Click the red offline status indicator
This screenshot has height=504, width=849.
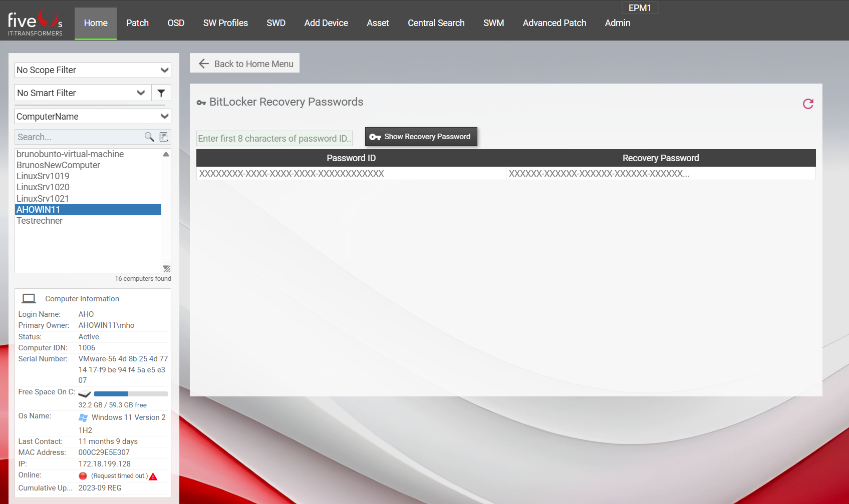point(83,476)
